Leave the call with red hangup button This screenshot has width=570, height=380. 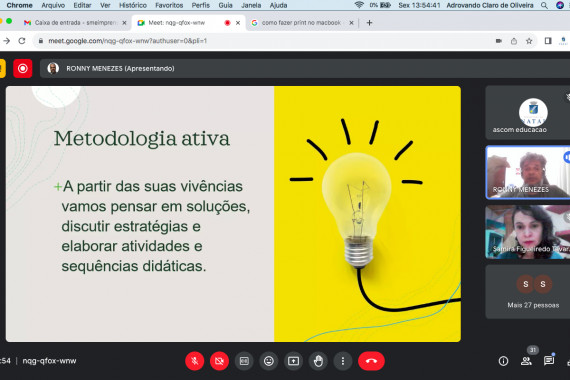click(x=371, y=361)
